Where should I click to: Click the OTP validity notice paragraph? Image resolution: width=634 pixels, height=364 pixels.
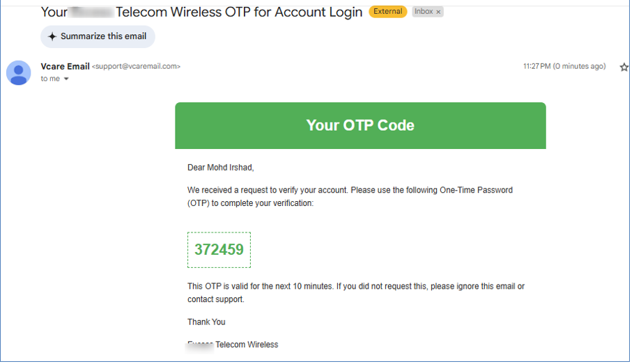click(x=356, y=293)
